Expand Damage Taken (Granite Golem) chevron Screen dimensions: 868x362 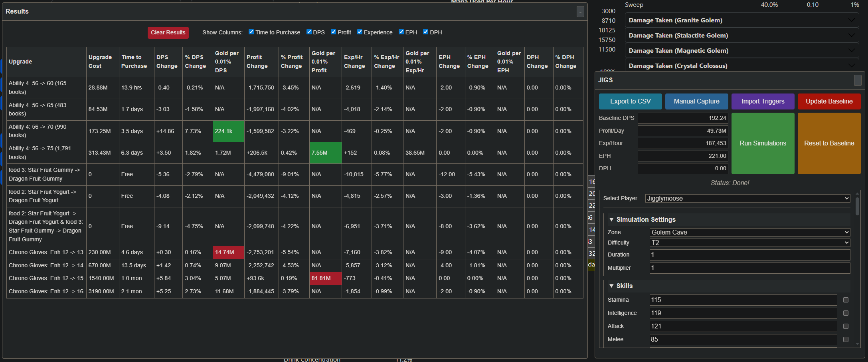[852, 20]
